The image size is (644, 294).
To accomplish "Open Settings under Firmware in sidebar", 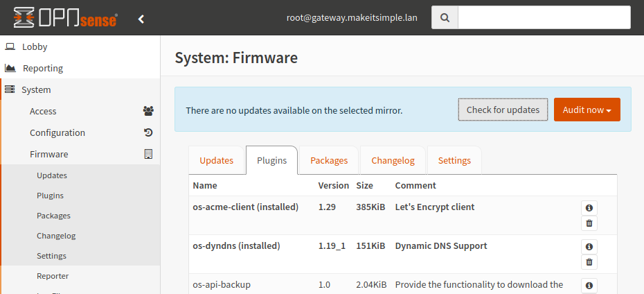I will click(x=51, y=256).
